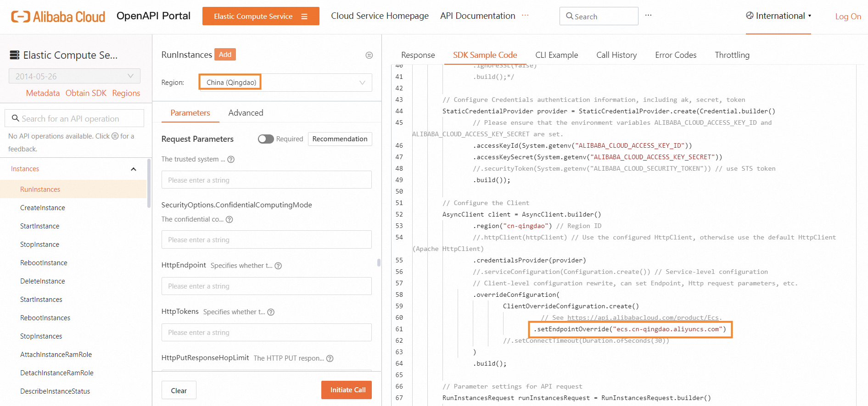This screenshot has height=406, width=868.
Task: Open API Documentation
Action: 477,16
